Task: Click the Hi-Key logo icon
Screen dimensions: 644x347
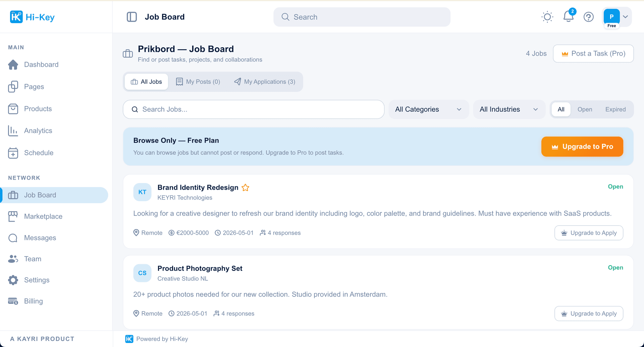Action: pyautogui.click(x=16, y=17)
